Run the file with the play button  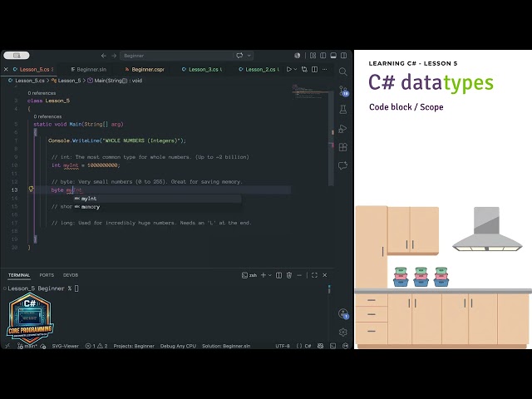[288, 69]
